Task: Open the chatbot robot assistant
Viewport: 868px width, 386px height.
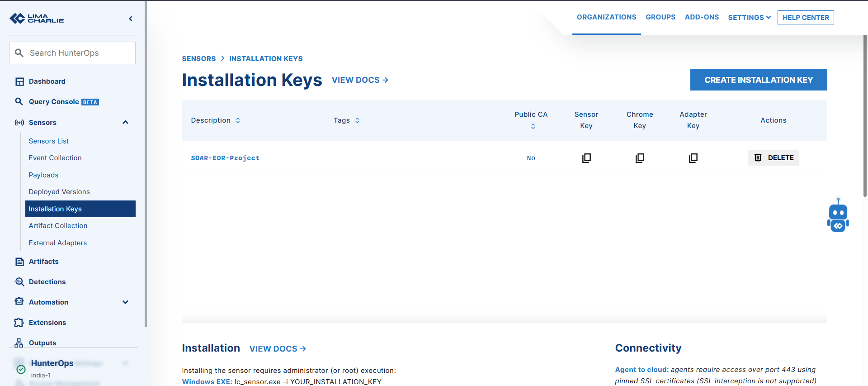Action: [838, 215]
